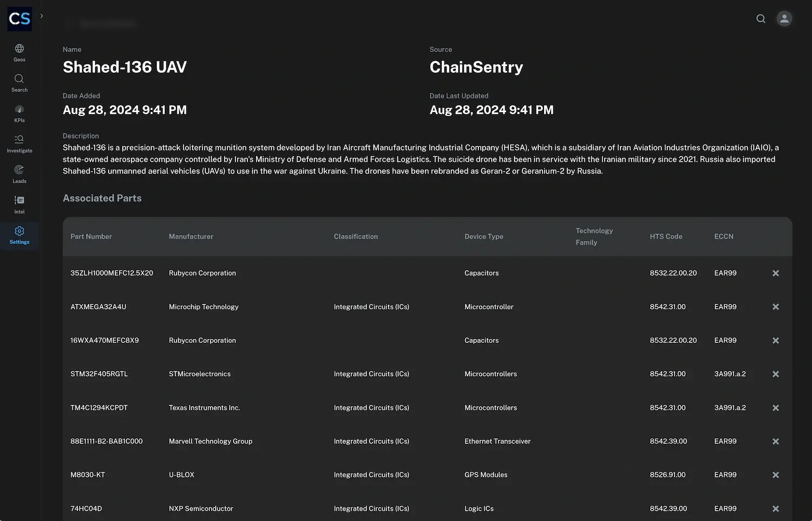Click the GPS Modules device type
The image size is (812, 521).
pyautogui.click(x=486, y=474)
